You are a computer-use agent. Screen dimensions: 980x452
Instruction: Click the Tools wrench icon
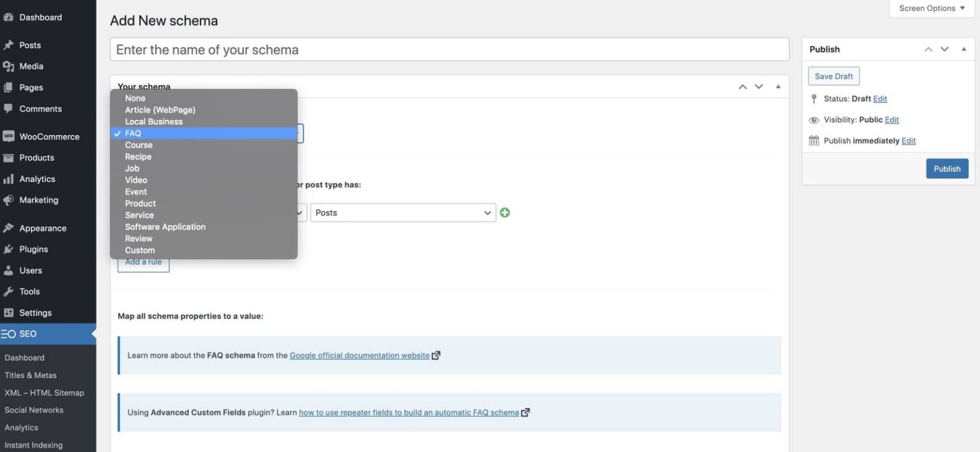coord(8,292)
